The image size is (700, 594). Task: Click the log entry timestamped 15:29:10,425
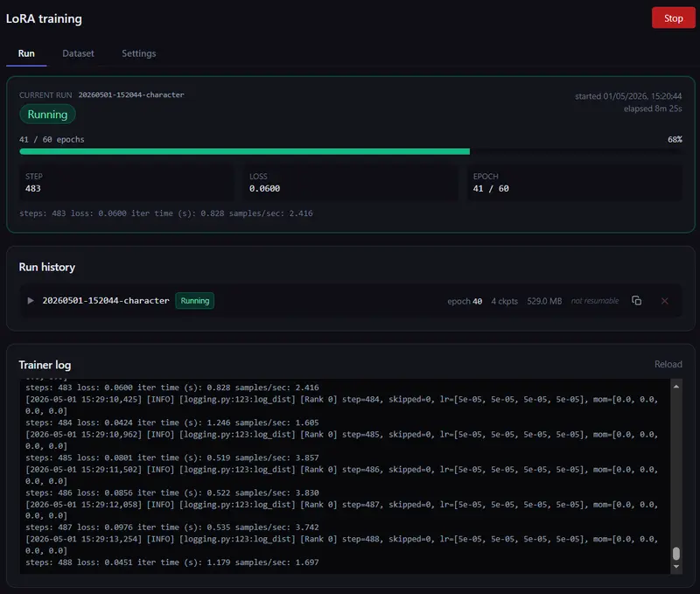pos(342,405)
